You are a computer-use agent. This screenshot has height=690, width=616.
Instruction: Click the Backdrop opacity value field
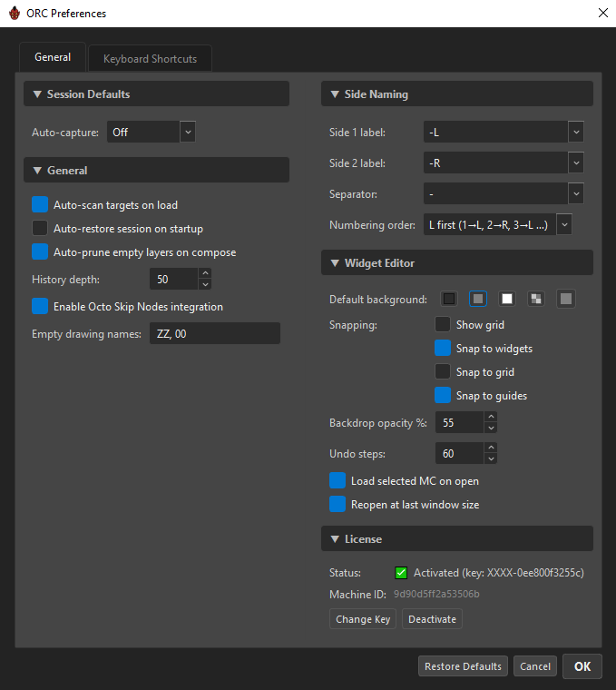[460, 422]
